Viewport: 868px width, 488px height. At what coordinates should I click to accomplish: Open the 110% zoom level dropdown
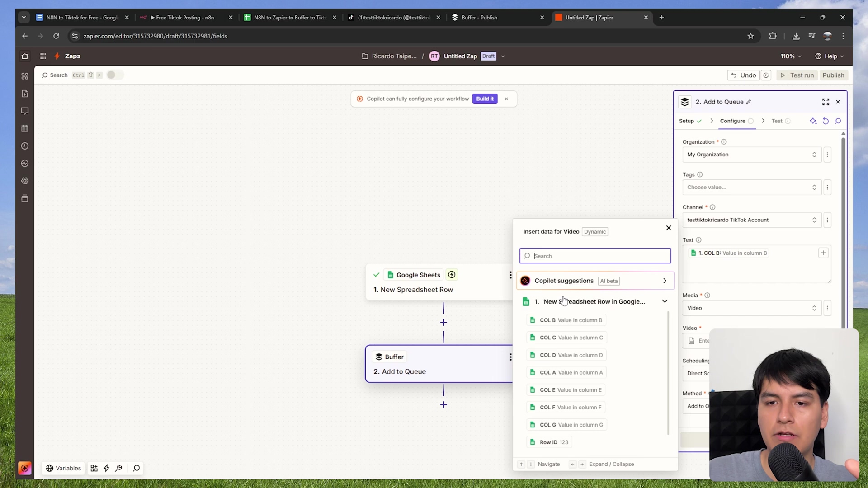(791, 56)
